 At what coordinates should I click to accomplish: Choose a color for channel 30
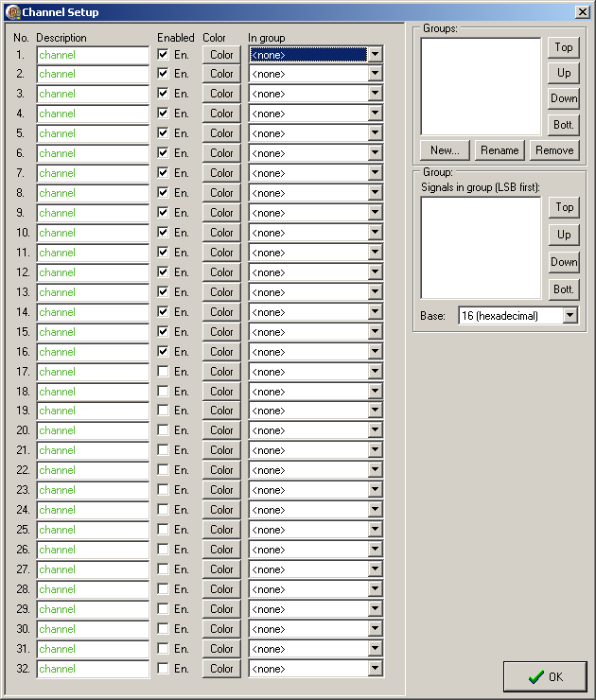[x=221, y=628]
